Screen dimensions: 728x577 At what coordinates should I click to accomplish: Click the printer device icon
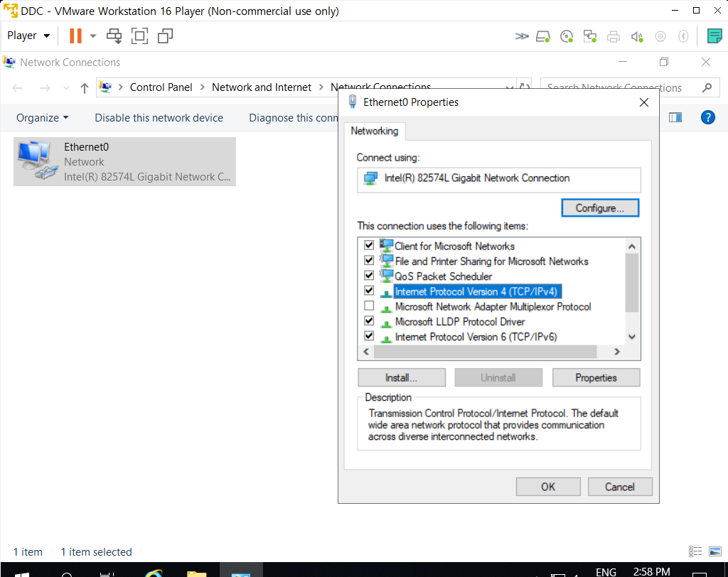[x=614, y=36]
